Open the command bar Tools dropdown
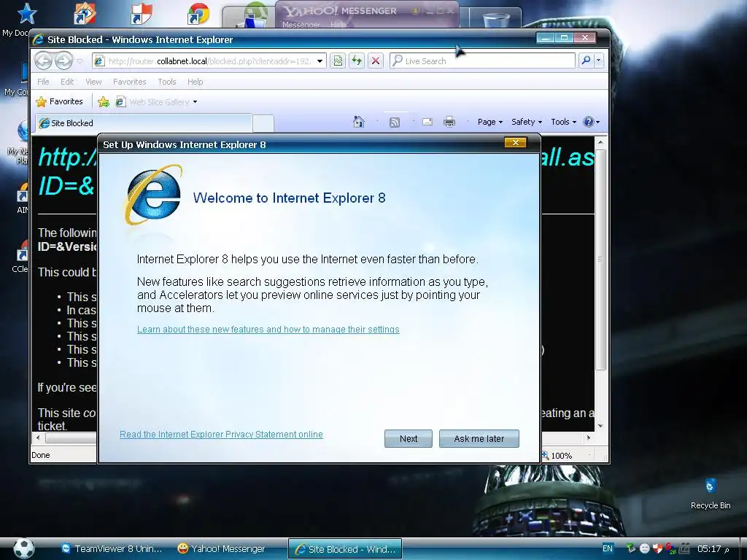This screenshot has height=560, width=747. coord(564,122)
